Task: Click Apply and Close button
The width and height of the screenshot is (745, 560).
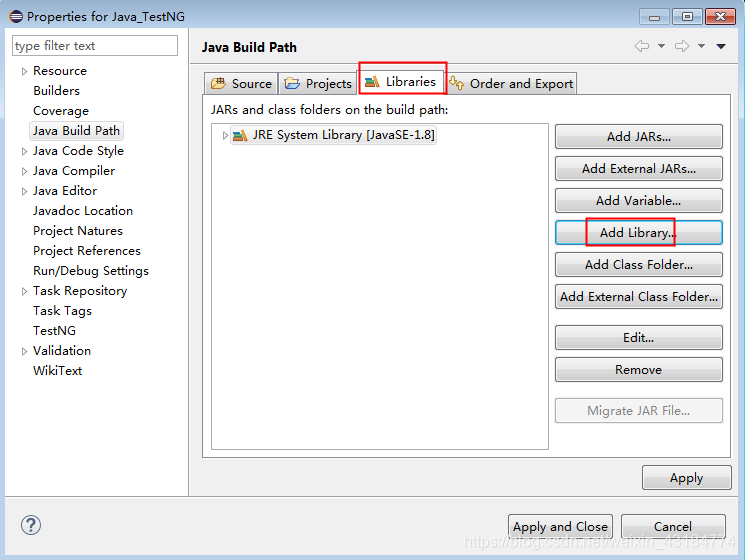Action: point(560,526)
